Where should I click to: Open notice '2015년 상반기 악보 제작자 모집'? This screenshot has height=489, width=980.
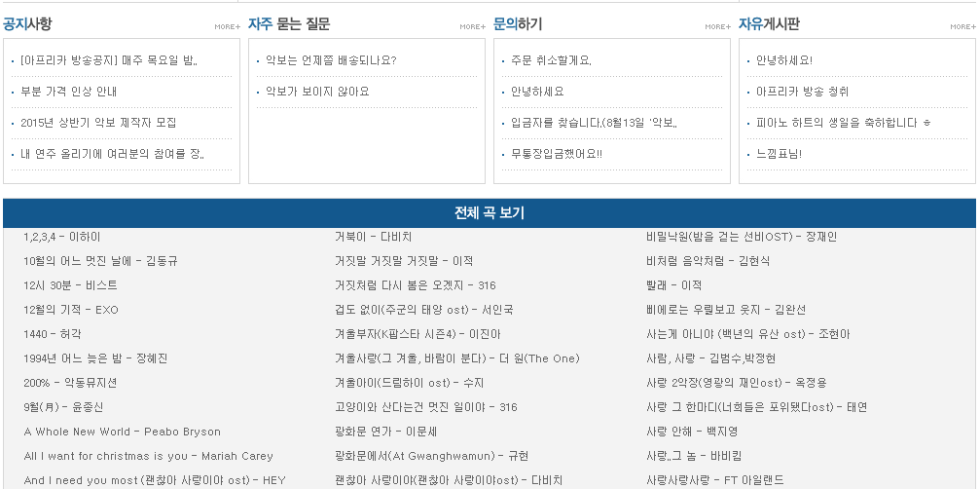coord(98,123)
